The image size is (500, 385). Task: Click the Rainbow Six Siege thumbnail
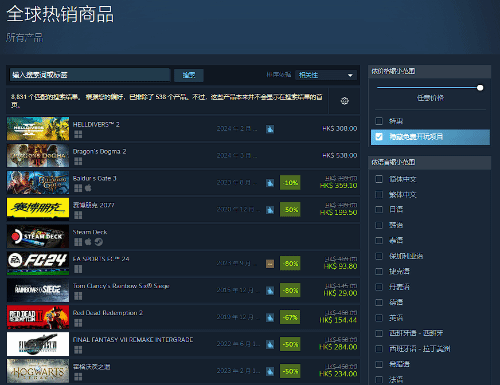pyautogui.click(x=38, y=290)
